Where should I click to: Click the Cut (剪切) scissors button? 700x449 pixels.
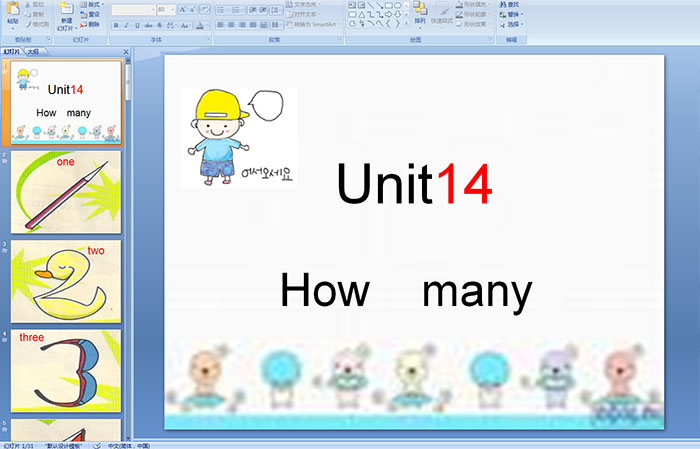[35, 4]
